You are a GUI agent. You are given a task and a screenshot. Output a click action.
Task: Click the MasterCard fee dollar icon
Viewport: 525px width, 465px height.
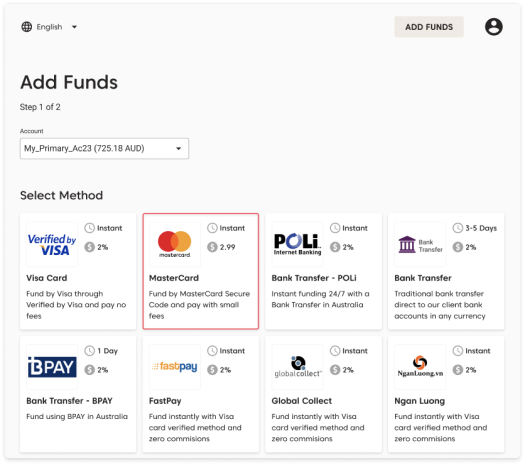(x=212, y=247)
